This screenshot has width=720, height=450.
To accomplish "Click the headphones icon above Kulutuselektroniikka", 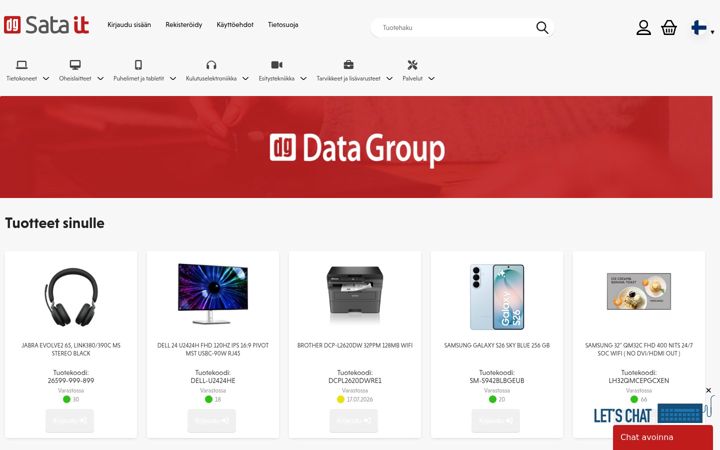I will point(211,65).
